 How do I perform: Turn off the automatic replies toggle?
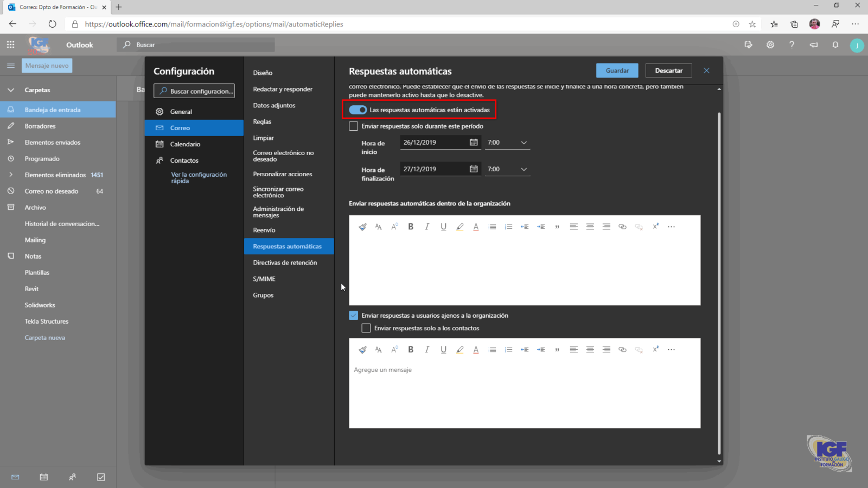click(x=358, y=110)
